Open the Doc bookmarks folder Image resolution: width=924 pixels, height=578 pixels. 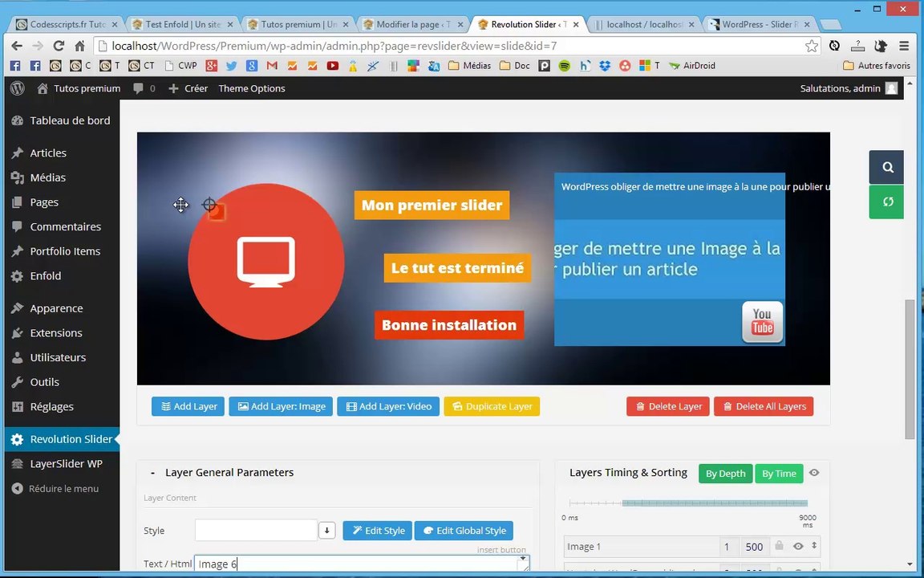point(515,66)
